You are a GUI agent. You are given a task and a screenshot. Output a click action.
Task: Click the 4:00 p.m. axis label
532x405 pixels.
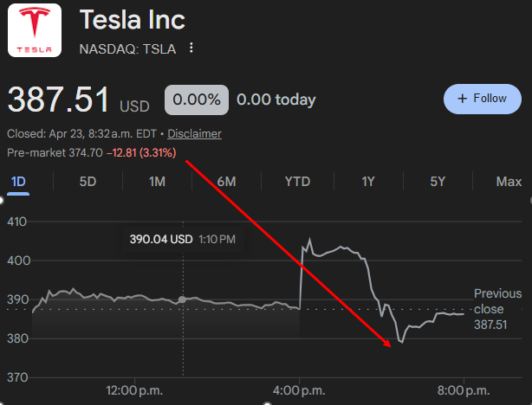point(299,390)
